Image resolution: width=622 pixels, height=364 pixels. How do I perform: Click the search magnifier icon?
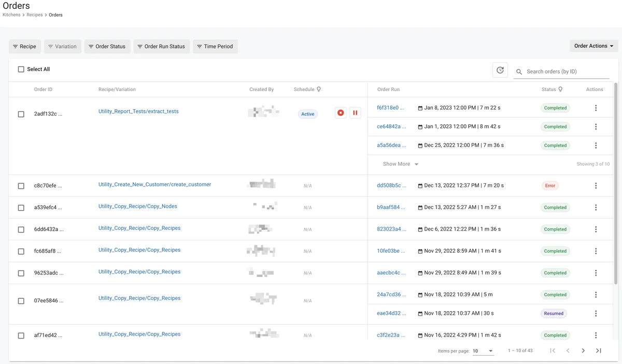click(519, 72)
